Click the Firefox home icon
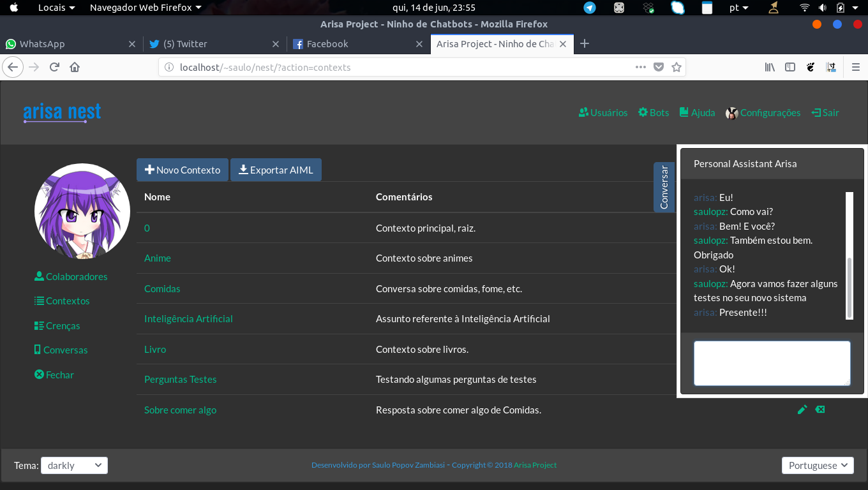Viewport: 868px width, 490px height. [x=75, y=67]
